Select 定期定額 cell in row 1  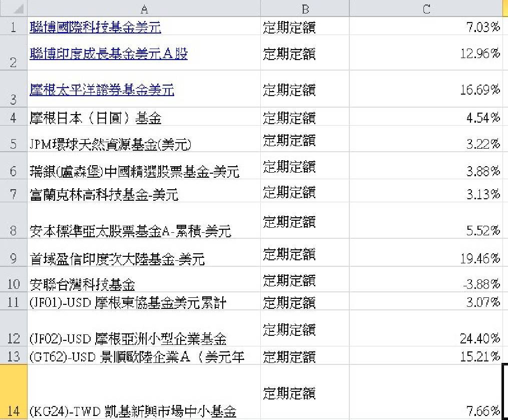pos(305,26)
